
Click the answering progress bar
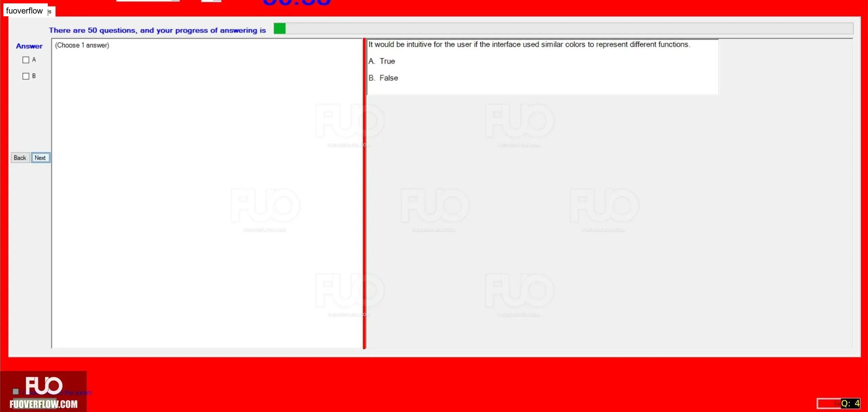click(564, 29)
